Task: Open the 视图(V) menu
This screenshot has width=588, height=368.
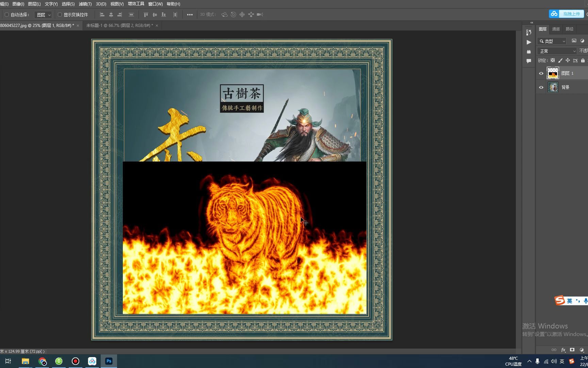Action: pos(117,4)
